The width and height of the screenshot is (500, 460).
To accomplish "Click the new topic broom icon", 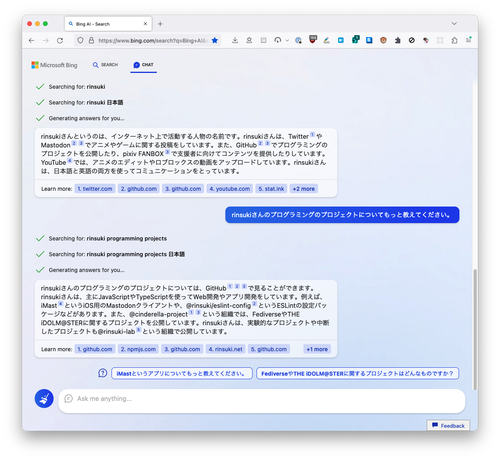I will 44,398.
